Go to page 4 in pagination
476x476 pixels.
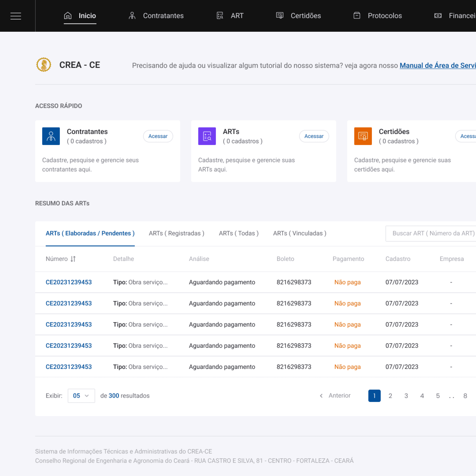point(422,396)
